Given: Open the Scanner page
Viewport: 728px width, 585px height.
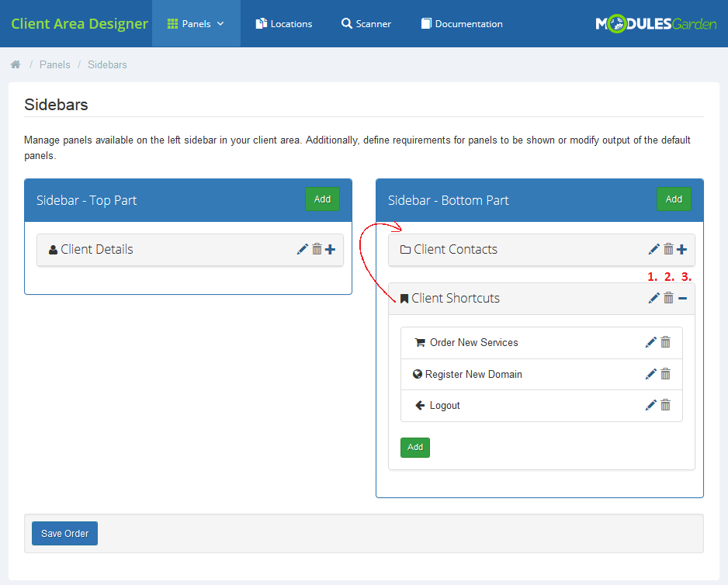Looking at the screenshot, I should (x=366, y=24).
